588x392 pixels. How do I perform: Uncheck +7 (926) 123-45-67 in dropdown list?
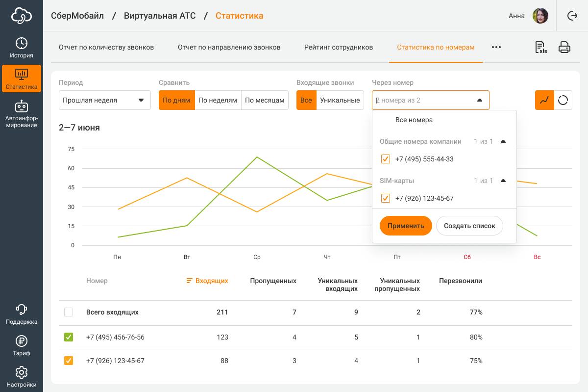(386, 198)
